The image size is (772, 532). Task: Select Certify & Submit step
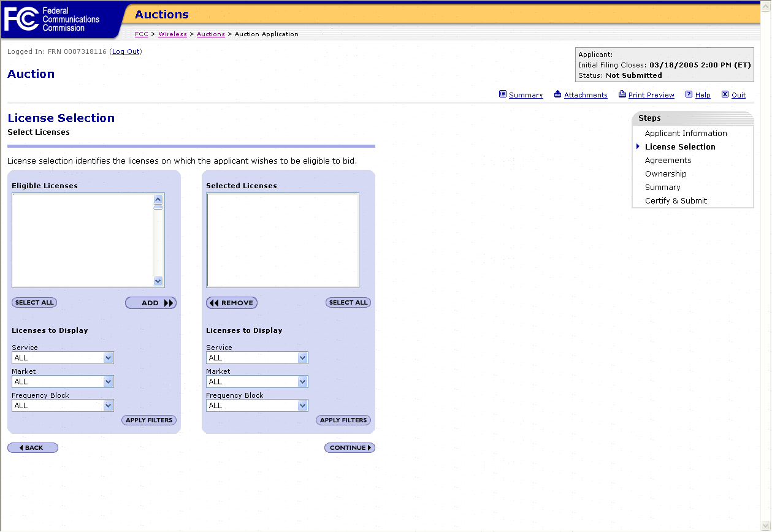[676, 201]
